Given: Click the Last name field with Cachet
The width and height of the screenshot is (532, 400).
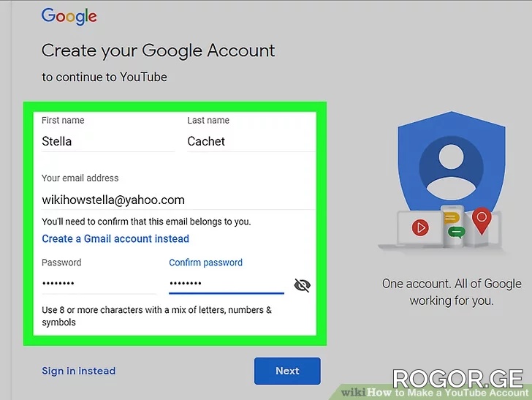Looking at the screenshot, I should point(251,141).
